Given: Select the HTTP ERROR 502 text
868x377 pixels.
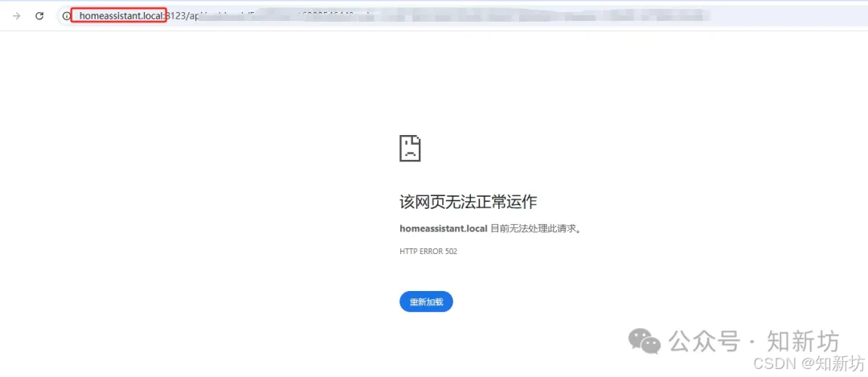Looking at the screenshot, I should click(428, 252).
